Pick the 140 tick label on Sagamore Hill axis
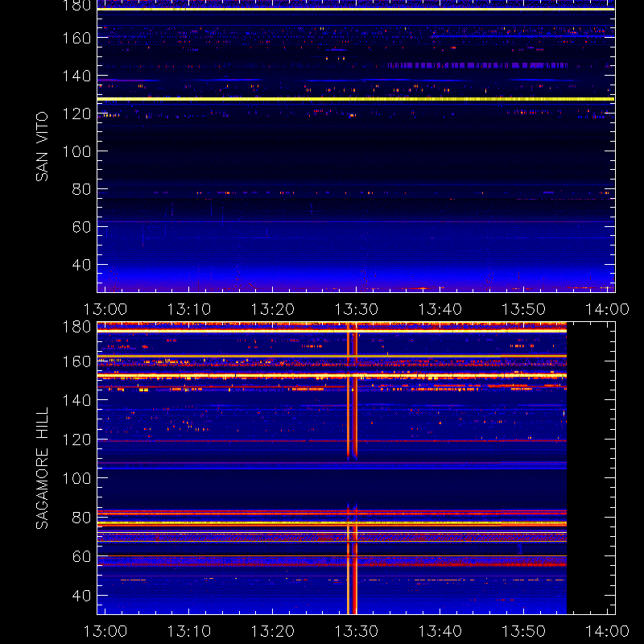Viewport: 644px width, 644px height. (x=76, y=400)
